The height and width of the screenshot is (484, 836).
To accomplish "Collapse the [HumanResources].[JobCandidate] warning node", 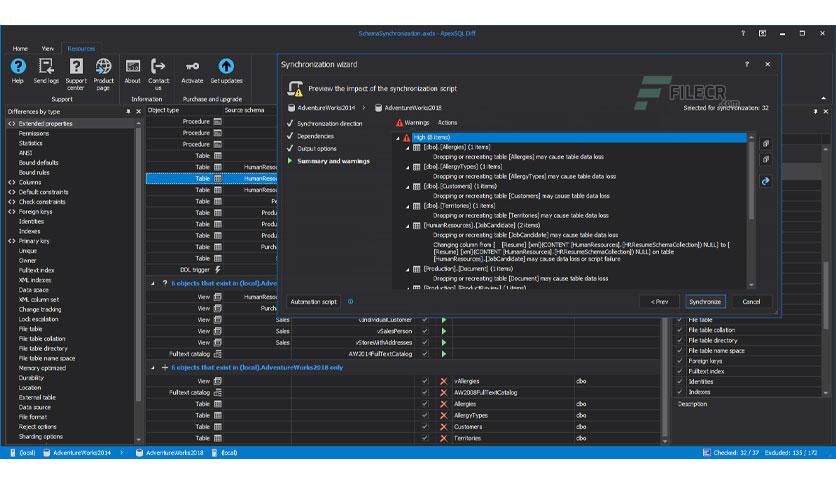I will point(408,226).
